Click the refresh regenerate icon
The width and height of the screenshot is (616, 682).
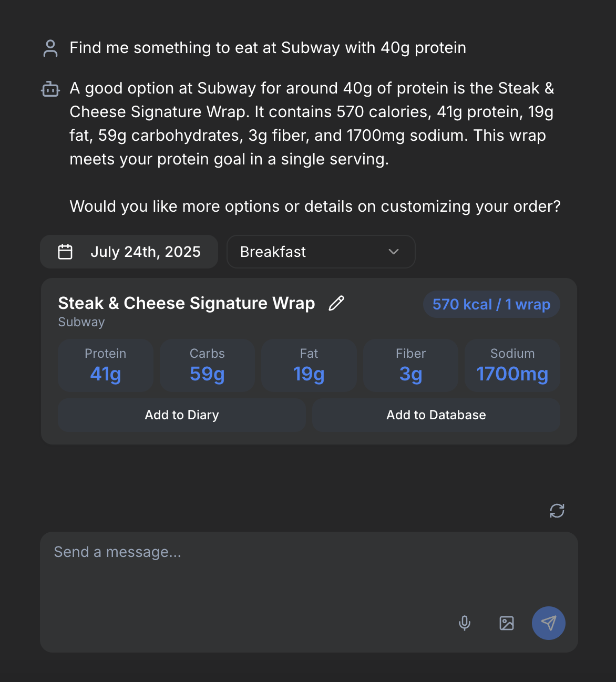click(x=557, y=511)
